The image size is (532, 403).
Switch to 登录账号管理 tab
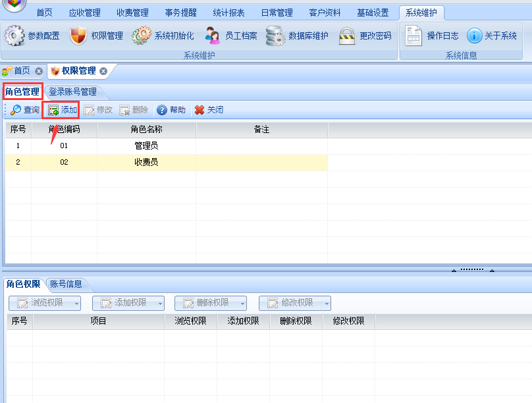[x=72, y=92]
